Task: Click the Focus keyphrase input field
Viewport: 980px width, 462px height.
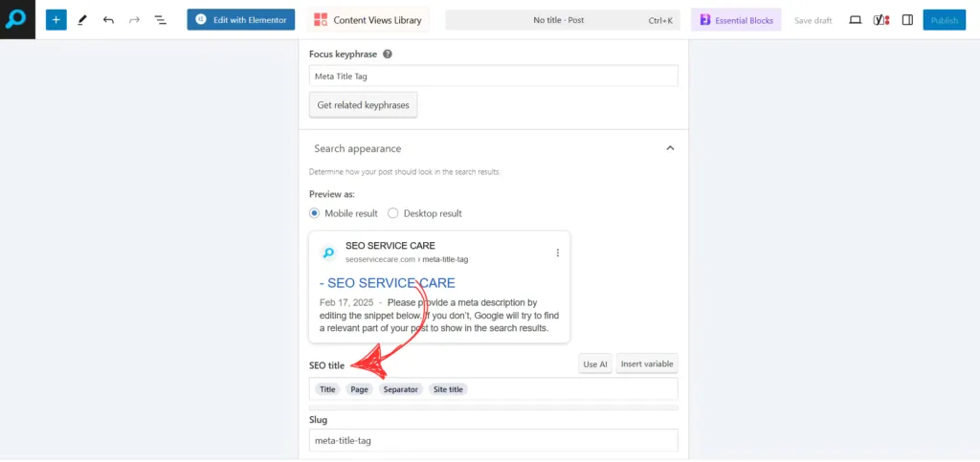Action: tap(493, 77)
